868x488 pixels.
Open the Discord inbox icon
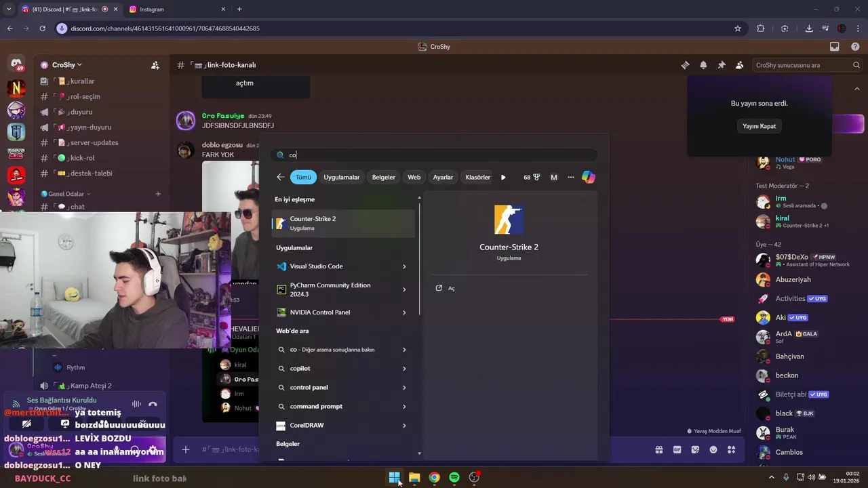click(835, 47)
